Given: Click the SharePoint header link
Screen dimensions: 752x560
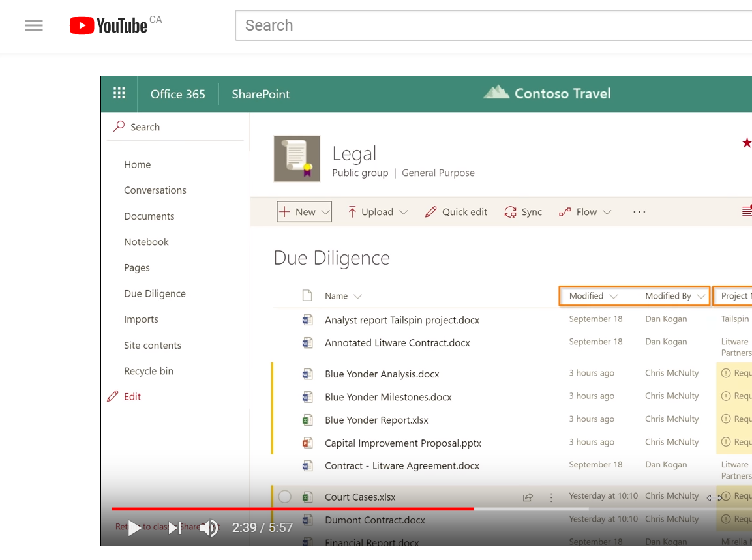Looking at the screenshot, I should (x=260, y=94).
